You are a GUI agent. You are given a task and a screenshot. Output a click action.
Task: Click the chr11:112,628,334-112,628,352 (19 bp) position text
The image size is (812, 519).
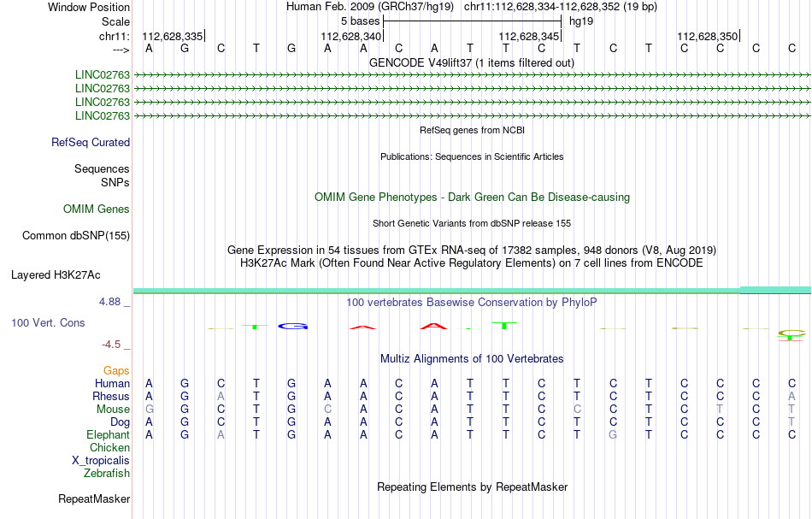561,7
